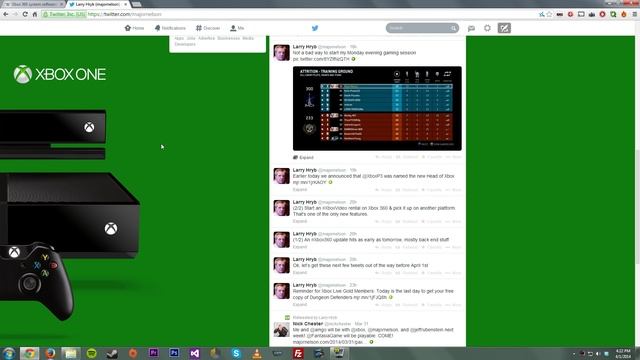Open the Discover hashtag section

(208, 28)
